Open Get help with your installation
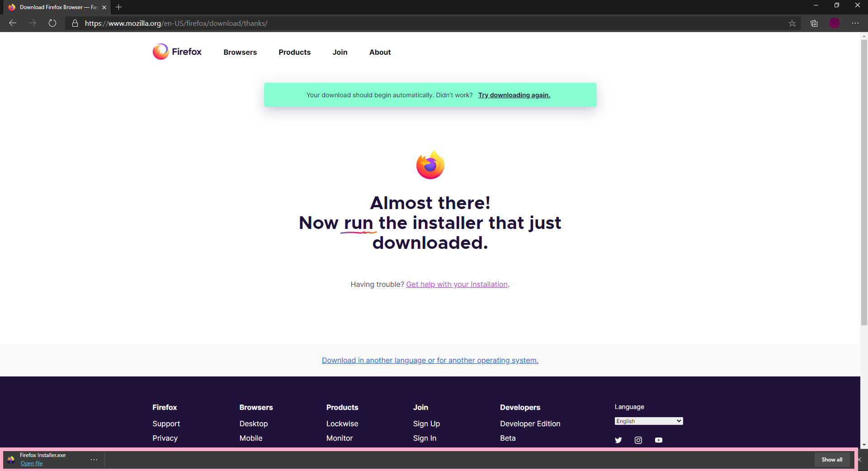868x471 pixels. 457,284
